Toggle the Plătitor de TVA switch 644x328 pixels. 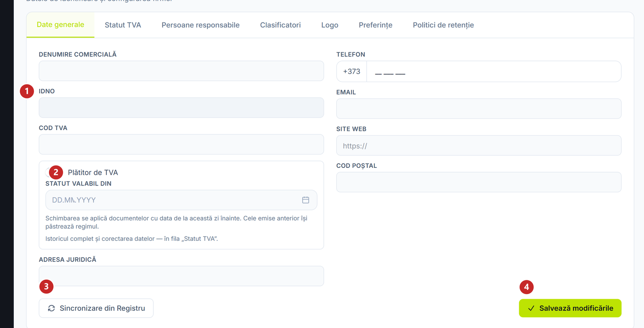click(x=53, y=173)
